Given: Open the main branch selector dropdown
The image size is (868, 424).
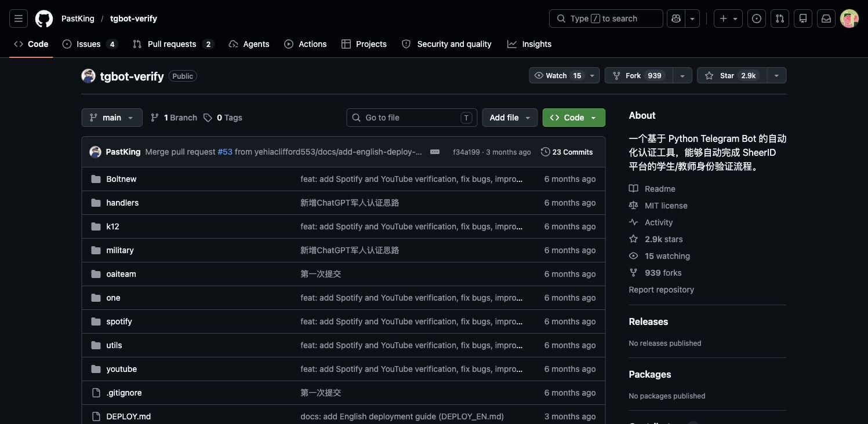Looking at the screenshot, I should coord(112,118).
